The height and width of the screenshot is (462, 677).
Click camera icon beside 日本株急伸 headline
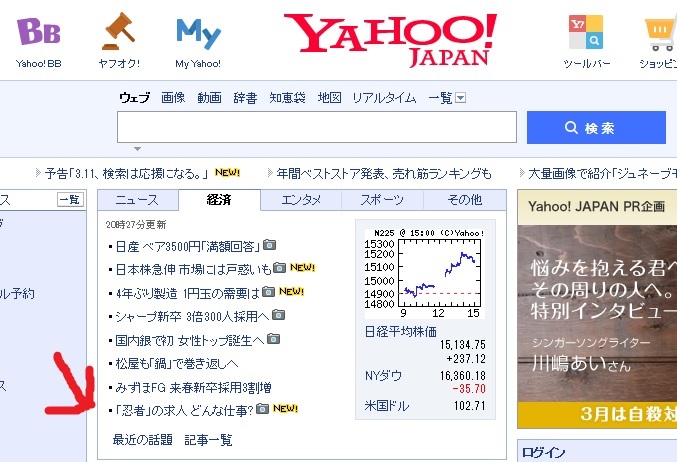point(279,268)
